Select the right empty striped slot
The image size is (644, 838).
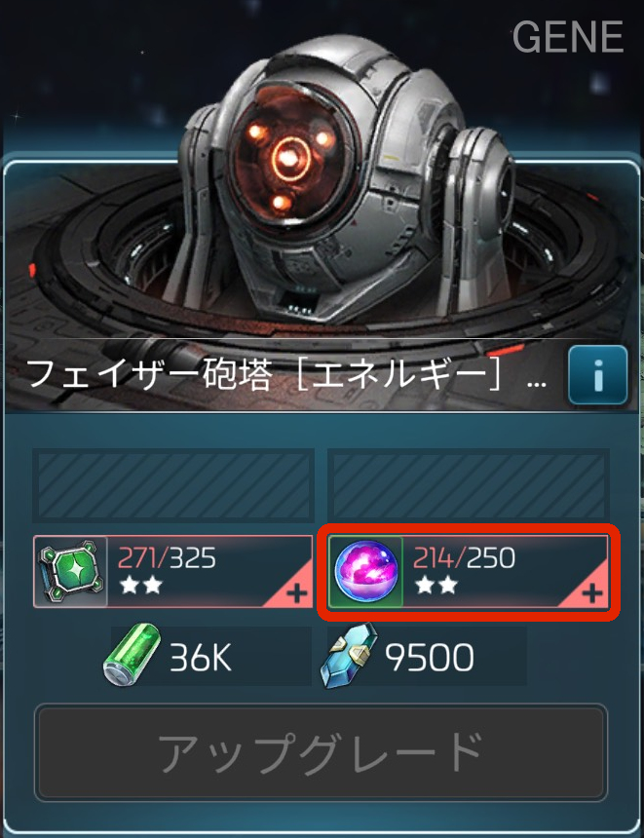tap(469, 485)
